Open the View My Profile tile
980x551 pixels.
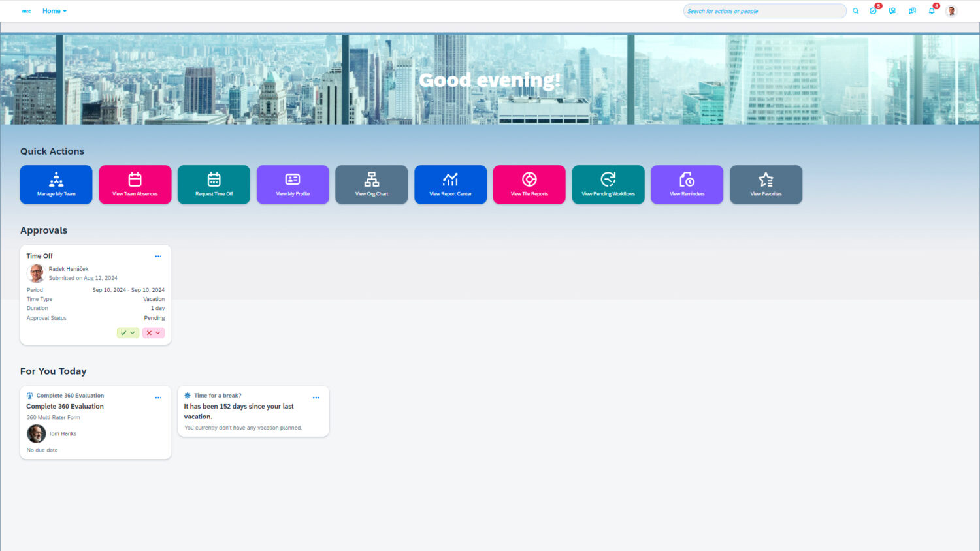click(293, 184)
